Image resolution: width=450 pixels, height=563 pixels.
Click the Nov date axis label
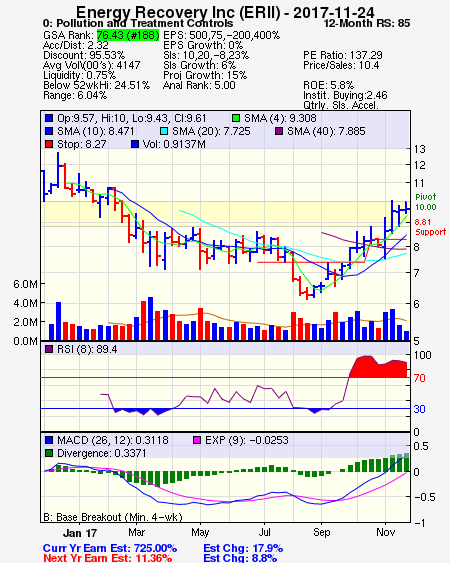386,532
